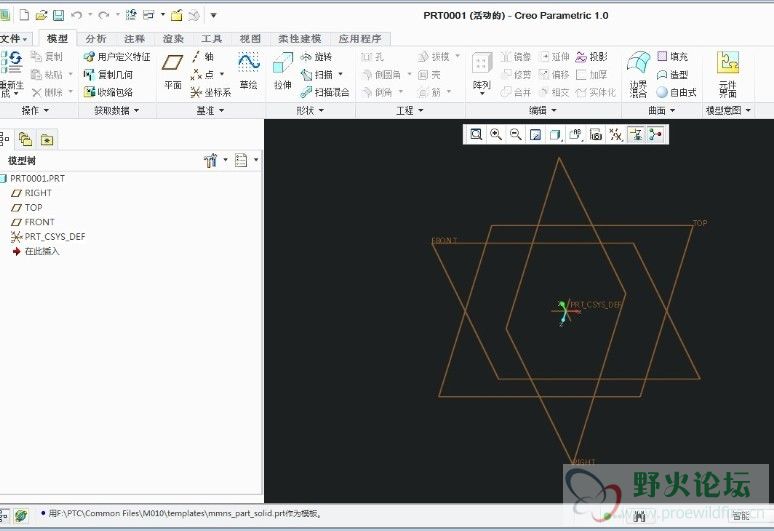Open an existing file via folder icon
Screen dimensions: 774x531
[41, 15]
